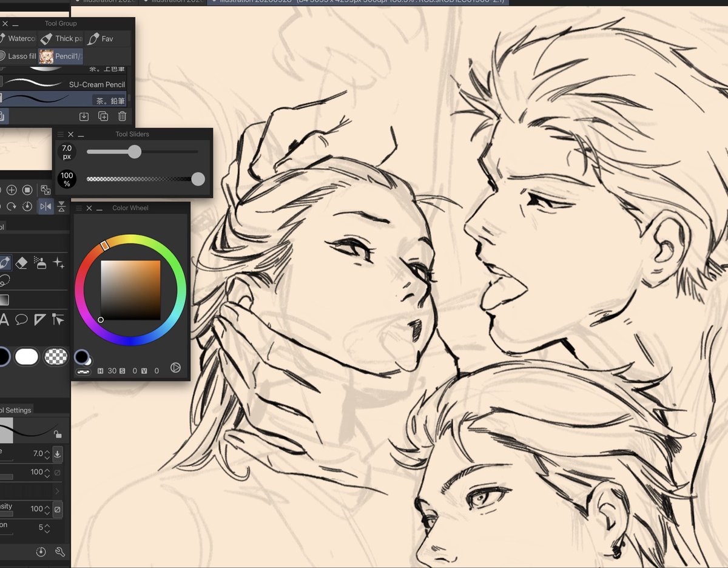Click the Flip Horizontal canvas icon
Viewport: 728px width, 568px height.
[46, 207]
